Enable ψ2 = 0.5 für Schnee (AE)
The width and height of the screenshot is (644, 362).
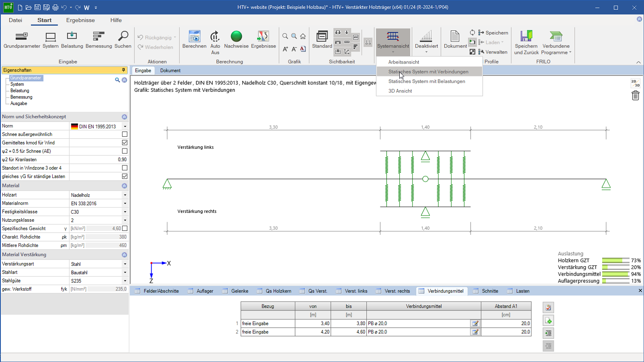point(125,151)
